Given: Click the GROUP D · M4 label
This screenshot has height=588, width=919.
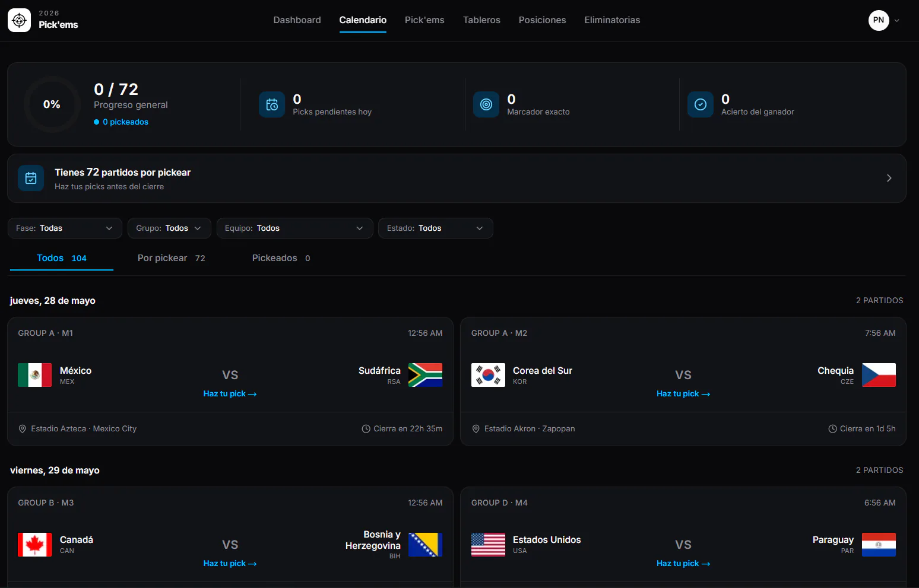Looking at the screenshot, I should [x=499, y=503].
